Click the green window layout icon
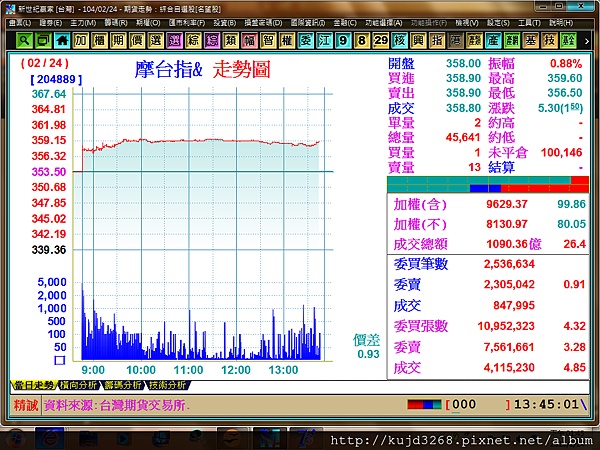 click(x=43, y=40)
